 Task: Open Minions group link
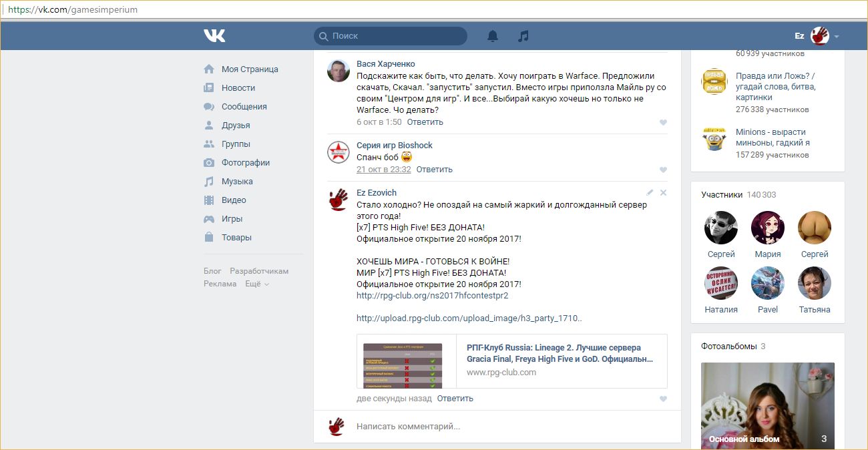point(773,138)
